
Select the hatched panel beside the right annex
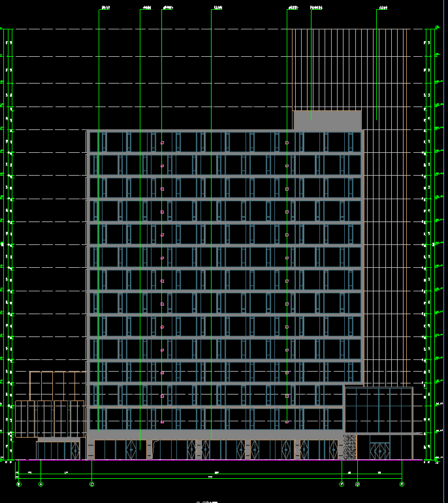(x=350, y=447)
